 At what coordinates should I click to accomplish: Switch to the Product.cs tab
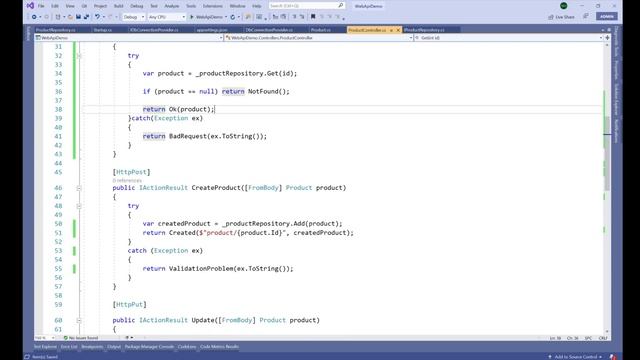pos(320,30)
